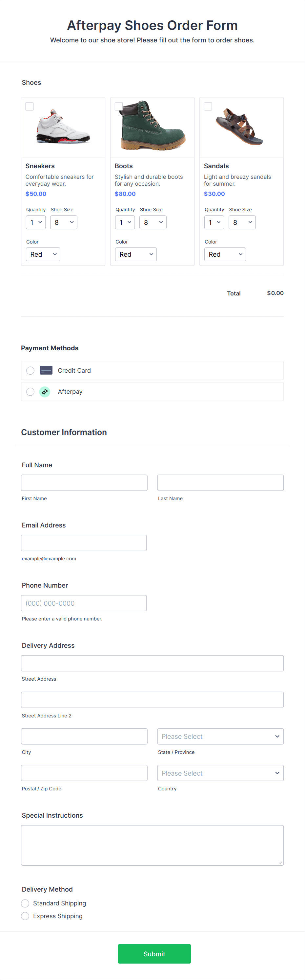Screen dimensions: 305x980
Task: Open the State / Province dropdown
Action: pos(220,736)
